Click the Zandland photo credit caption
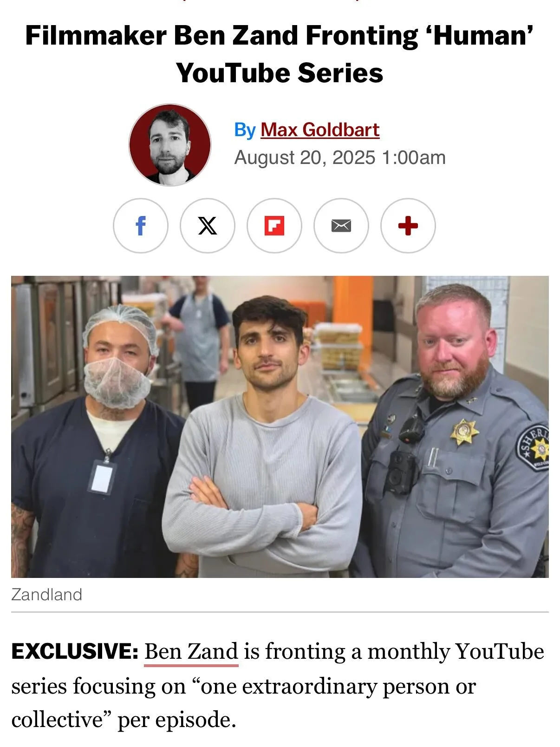The width and height of the screenshot is (560, 747). click(46, 595)
